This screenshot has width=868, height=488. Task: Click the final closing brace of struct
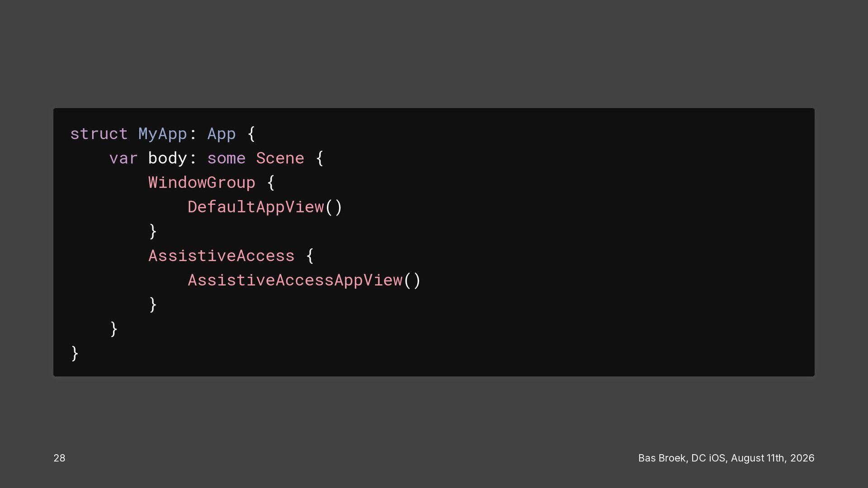[x=75, y=353]
